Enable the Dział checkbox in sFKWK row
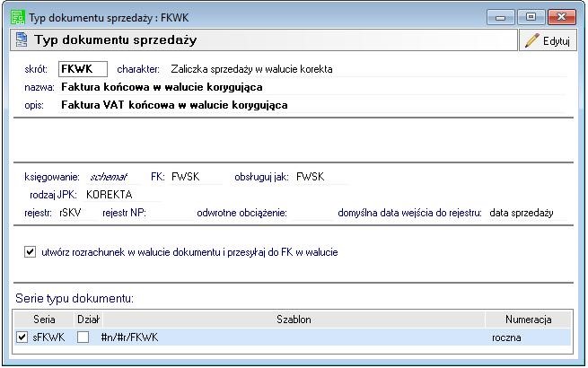This screenshot has width=588, height=368. pos(83,337)
